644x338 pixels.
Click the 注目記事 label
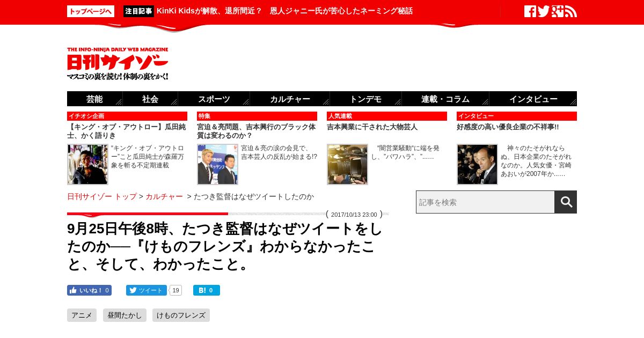[x=138, y=11]
